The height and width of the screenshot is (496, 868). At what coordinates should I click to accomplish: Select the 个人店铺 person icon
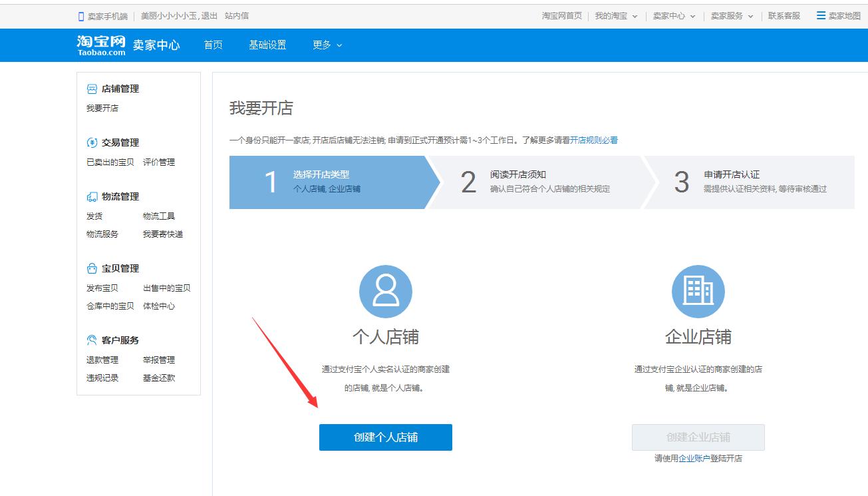tap(385, 291)
